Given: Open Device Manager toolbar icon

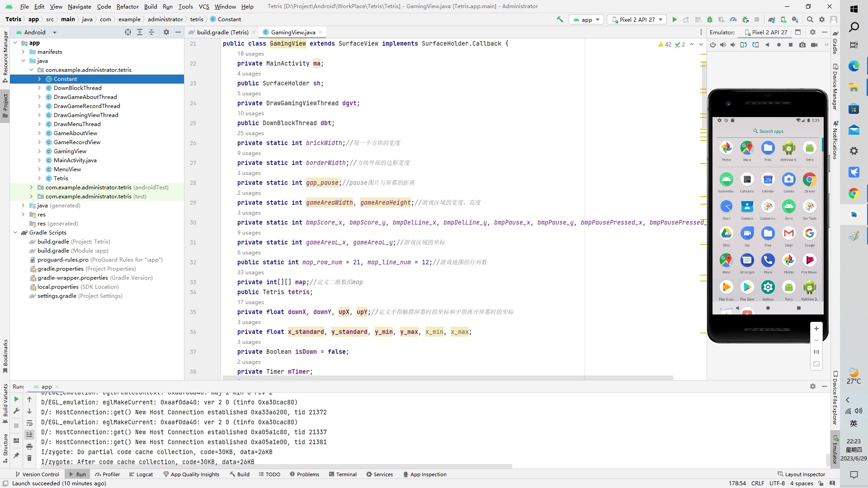Looking at the screenshot, I should tap(783, 19).
